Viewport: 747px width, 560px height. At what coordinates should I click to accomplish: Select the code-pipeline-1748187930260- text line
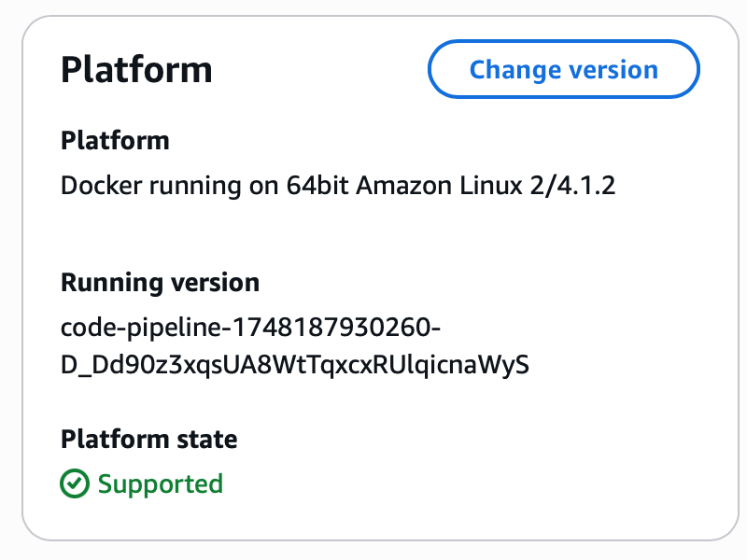pos(250,329)
